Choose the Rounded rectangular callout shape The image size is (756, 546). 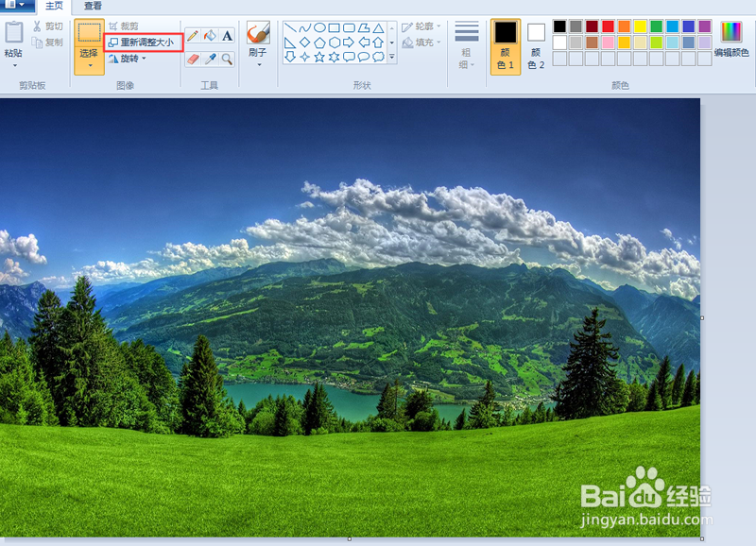(349, 57)
